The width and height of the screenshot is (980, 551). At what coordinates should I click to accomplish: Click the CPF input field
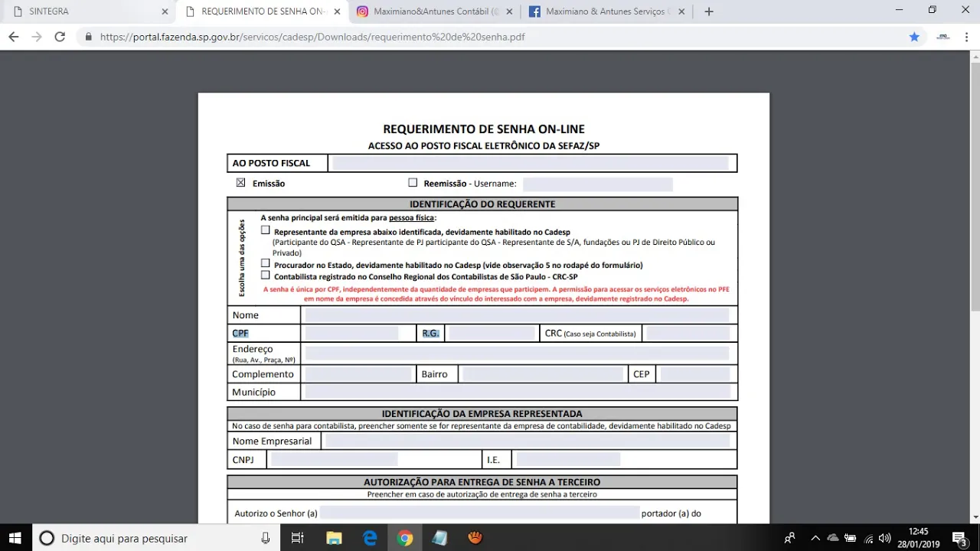point(351,333)
